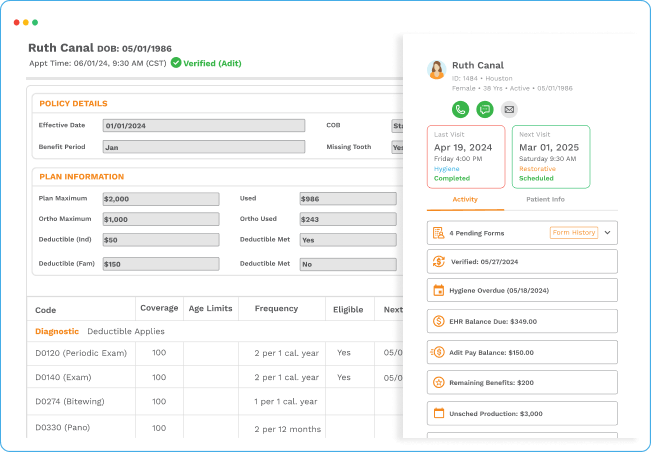
Task: Click the Effective Date field
Action: coord(204,125)
